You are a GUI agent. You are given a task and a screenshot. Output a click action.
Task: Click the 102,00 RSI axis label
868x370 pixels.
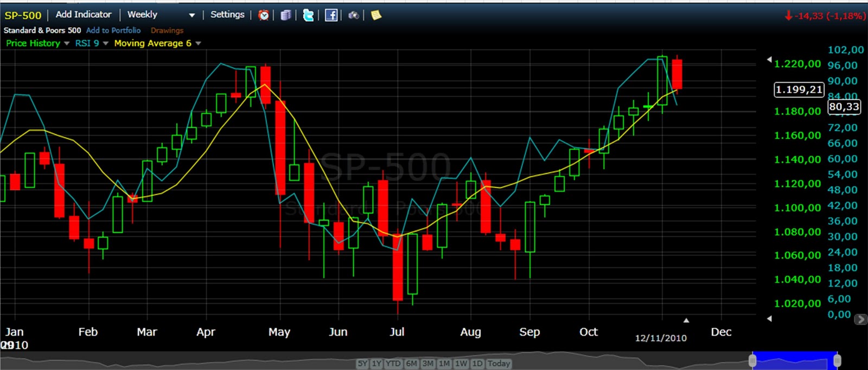click(x=846, y=50)
